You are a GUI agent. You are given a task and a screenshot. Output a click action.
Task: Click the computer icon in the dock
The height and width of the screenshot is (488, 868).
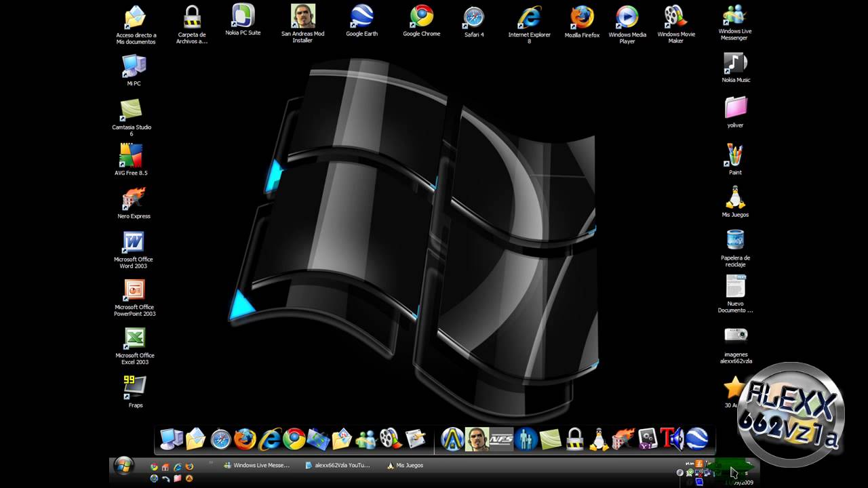[x=171, y=439]
